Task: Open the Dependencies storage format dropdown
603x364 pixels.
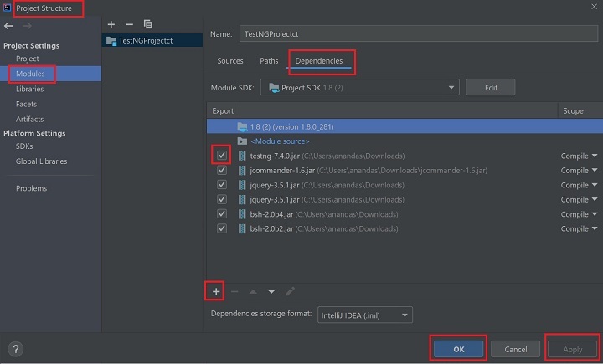Action: [365, 315]
